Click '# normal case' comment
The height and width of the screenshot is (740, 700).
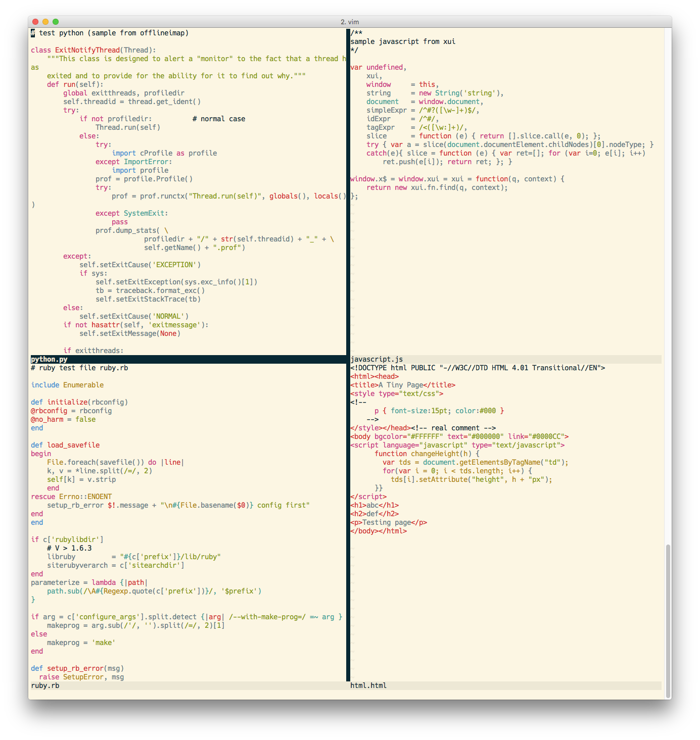(x=219, y=119)
